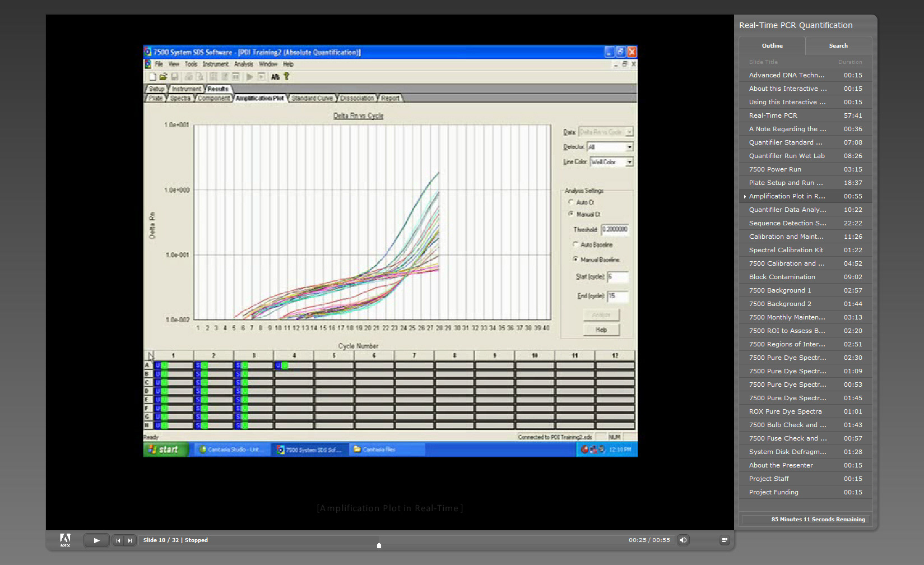Open the Analysis menu

243,64
